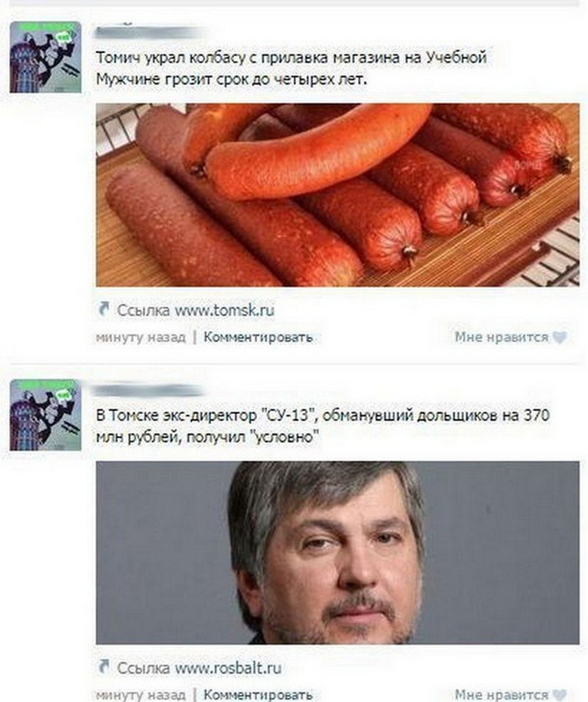This screenshot has height=702, width=588.
Task: Click the headline text 'Томич украл колбасу'
Action: tap(171, 58)
